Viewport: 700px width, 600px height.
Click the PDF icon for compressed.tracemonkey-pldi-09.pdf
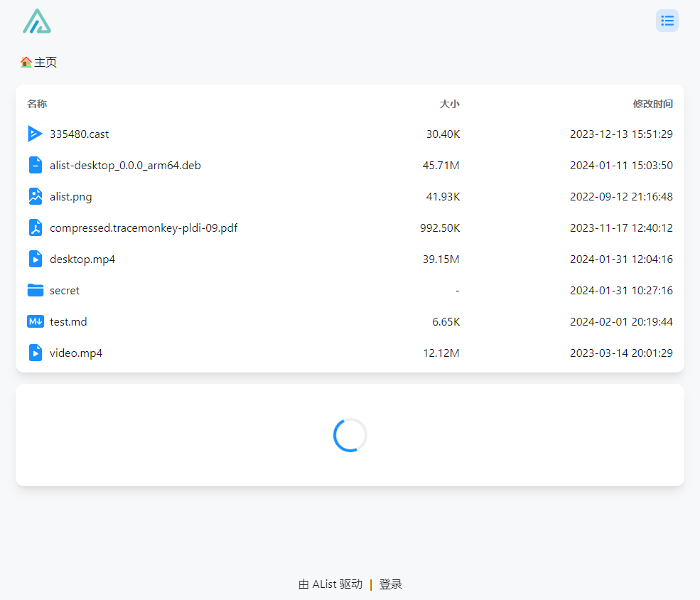35,227
